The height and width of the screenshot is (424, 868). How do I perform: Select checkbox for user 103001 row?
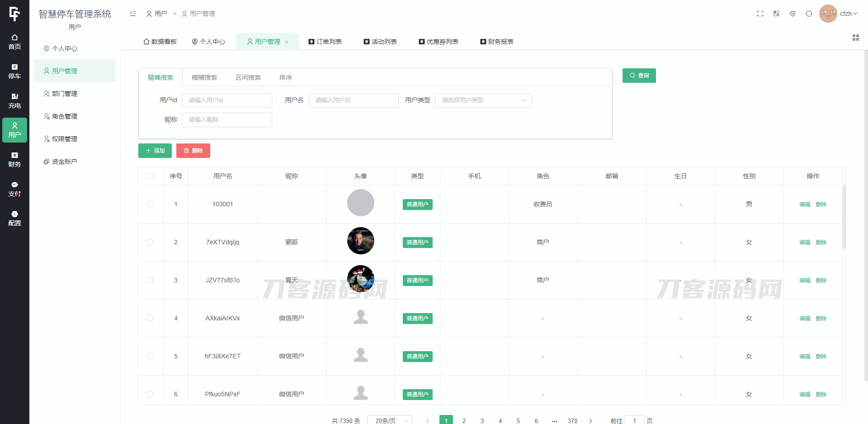point(150,204)
